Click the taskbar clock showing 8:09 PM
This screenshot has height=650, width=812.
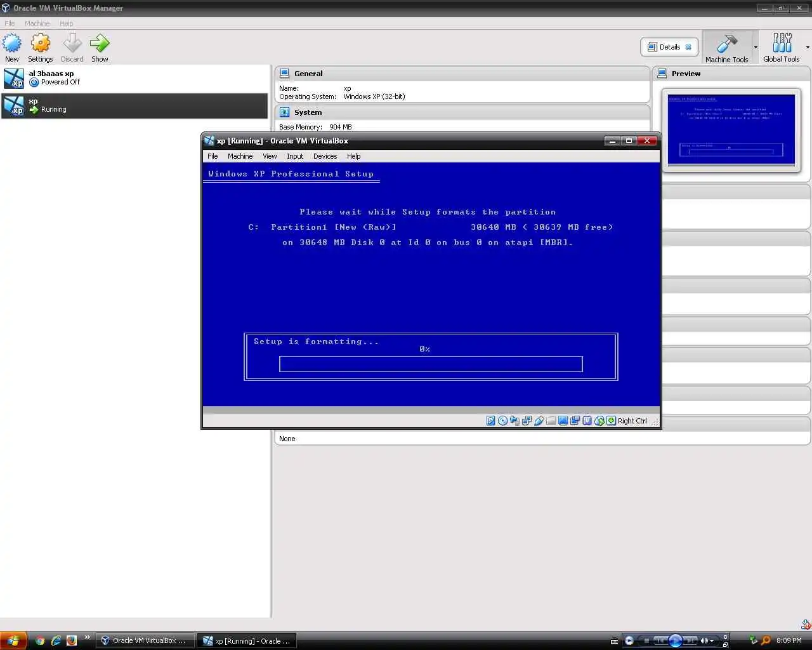789,640
